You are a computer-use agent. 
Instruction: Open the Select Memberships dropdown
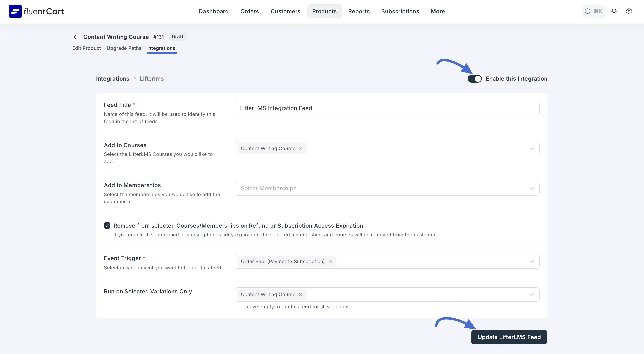pos(387,188)
